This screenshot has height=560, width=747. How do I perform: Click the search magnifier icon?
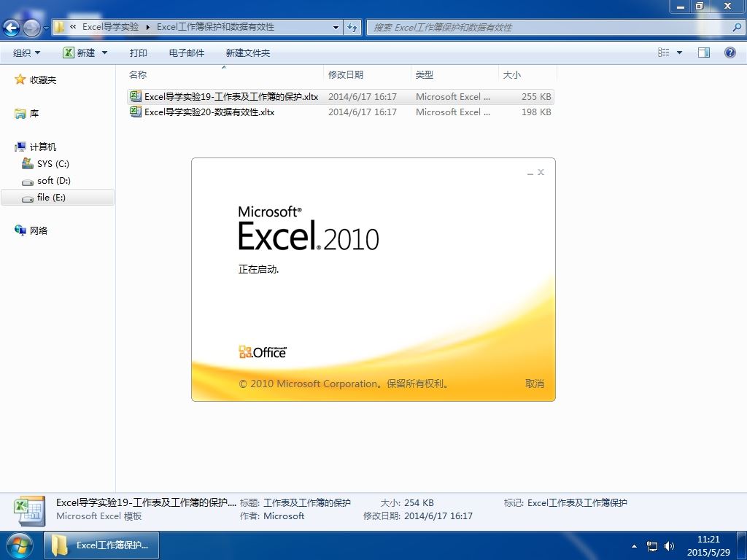coord(737,28)
